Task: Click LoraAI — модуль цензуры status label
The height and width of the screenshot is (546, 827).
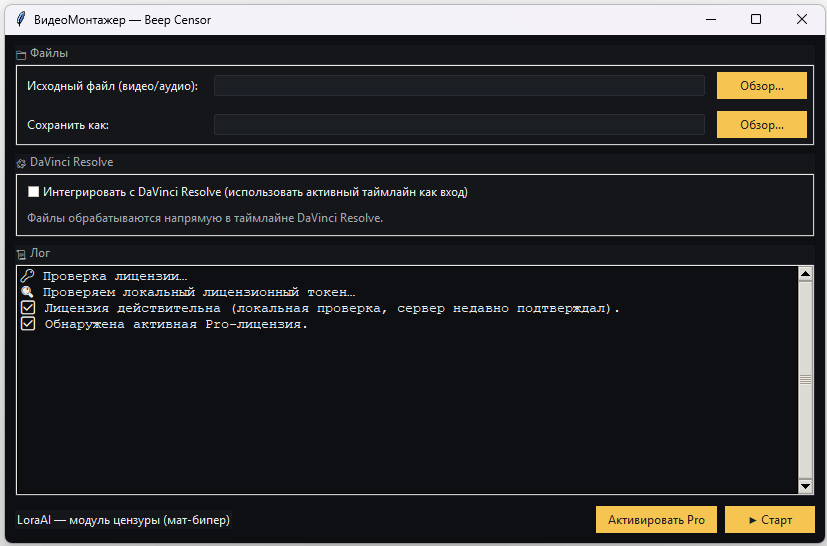Action: coord(123,520)
